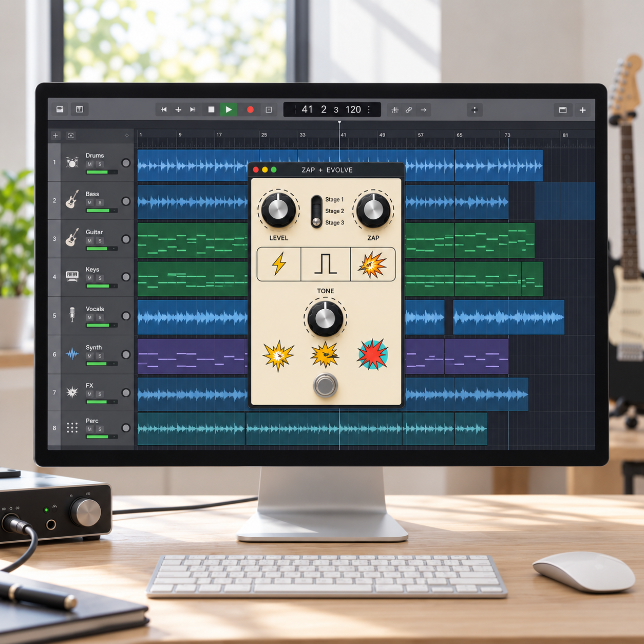644x644 pixels.
Task: Select the Perc track dots grid icon
Action: [72, 428]
